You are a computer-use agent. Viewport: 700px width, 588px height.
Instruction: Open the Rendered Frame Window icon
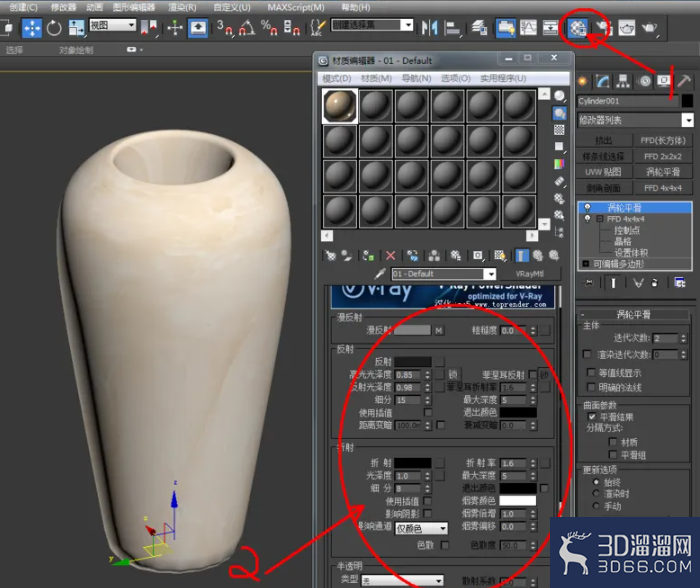[626, 28]
